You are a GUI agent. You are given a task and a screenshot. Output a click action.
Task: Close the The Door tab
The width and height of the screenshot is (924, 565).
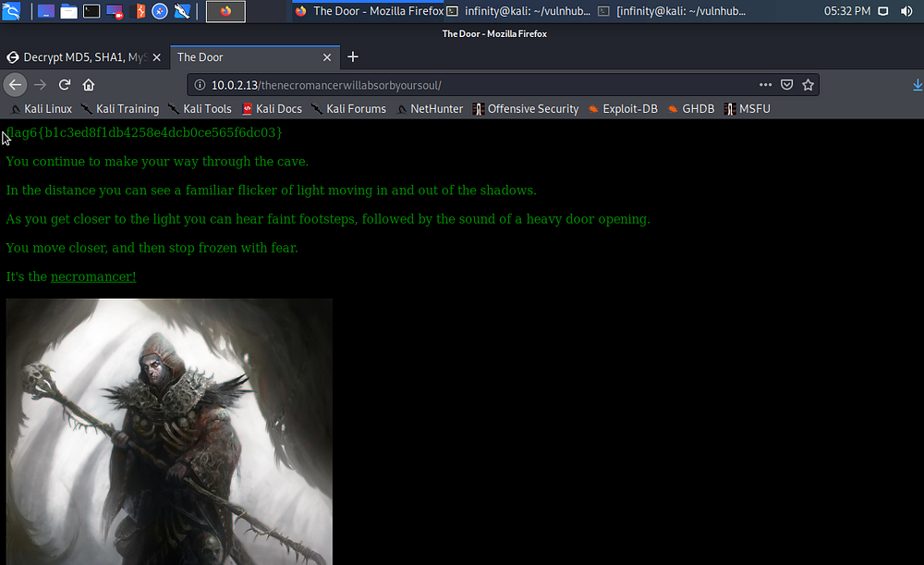327,57
